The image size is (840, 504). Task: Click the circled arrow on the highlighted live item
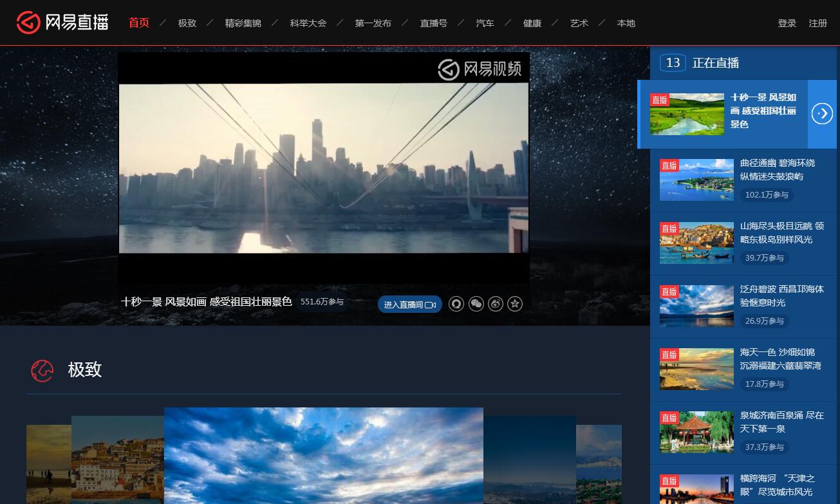pyautogui.click(x=822, y=114)
